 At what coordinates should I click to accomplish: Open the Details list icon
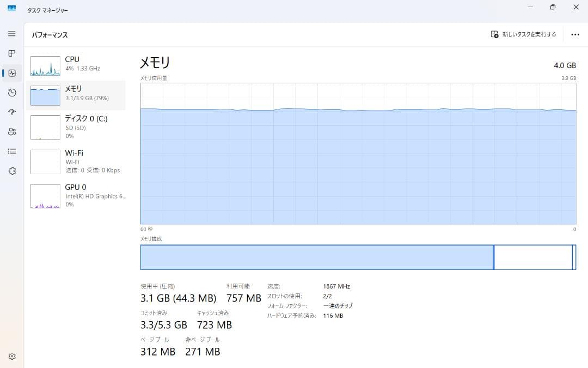[11, 151]
